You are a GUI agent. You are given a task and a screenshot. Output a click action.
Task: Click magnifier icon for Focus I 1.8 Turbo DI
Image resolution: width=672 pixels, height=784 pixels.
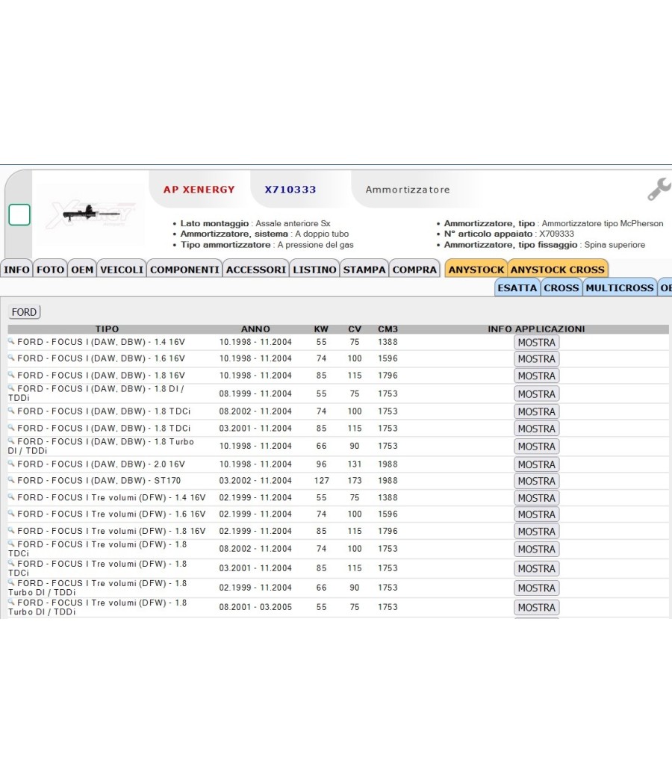pos(11,441)
